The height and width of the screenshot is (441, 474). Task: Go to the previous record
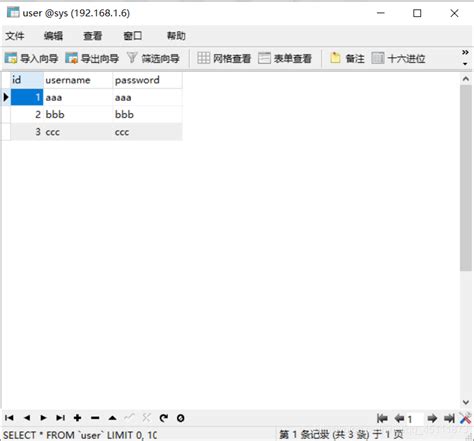pyautogui.click(x=27, y=418)
